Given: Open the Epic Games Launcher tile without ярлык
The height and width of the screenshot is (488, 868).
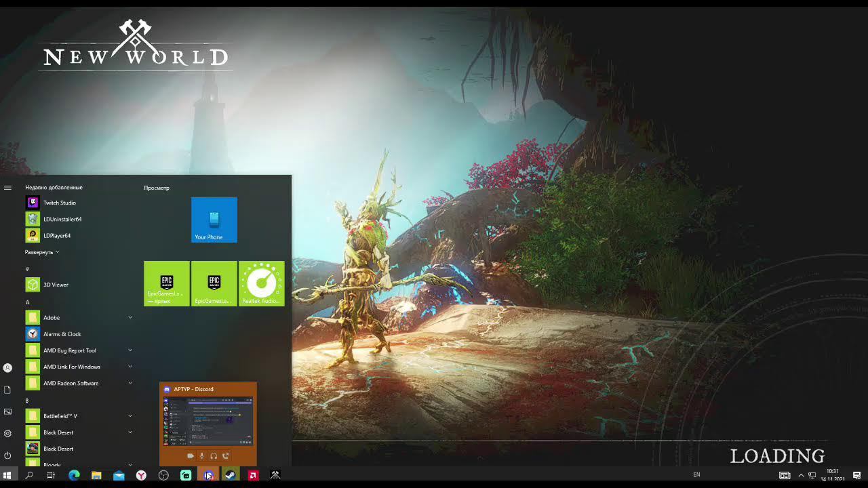Looking at the screenshot, I should (x=214, y=283).
